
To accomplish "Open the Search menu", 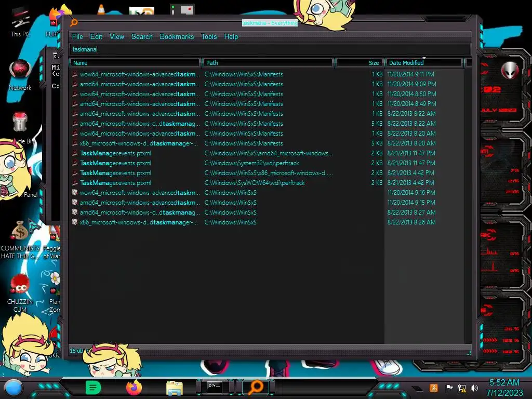I will pyautogui.click(x=142, y=37).
